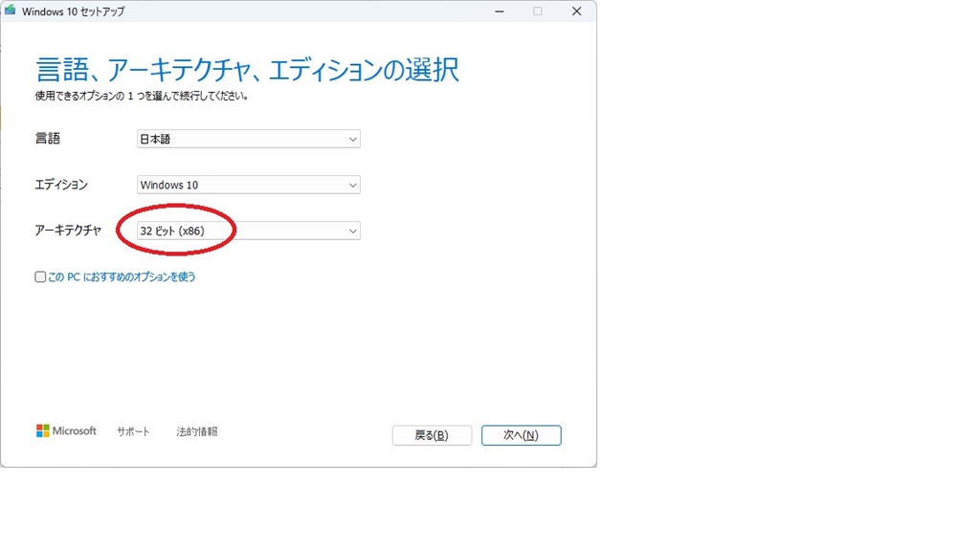Open the 言語 dropdown showing 日本語
The height and width of the screenshot is (551, 980).
(248, 139)
